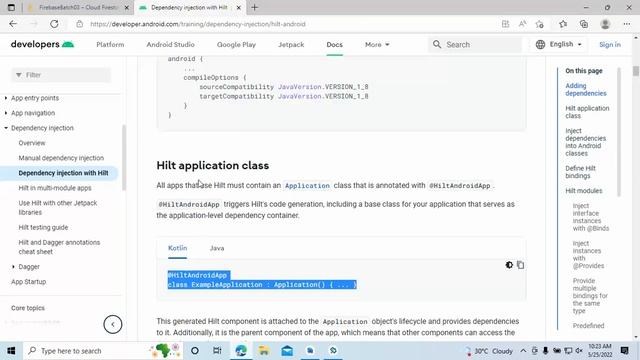Screen dimensions: 640x360
Task: Close the FirebaseBatch03 Cloud Firestore tab
Action: [127, 8]
